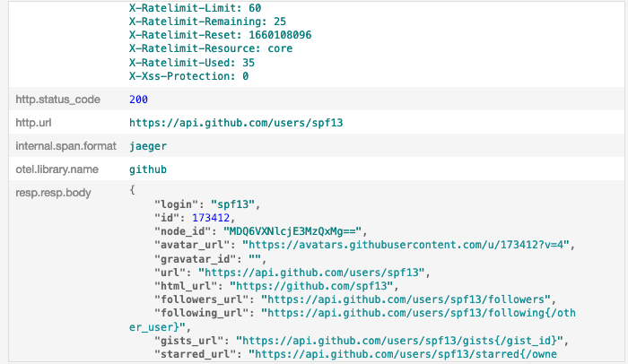
Task: Select the github library name value
Action: click(x=148, y=169)
